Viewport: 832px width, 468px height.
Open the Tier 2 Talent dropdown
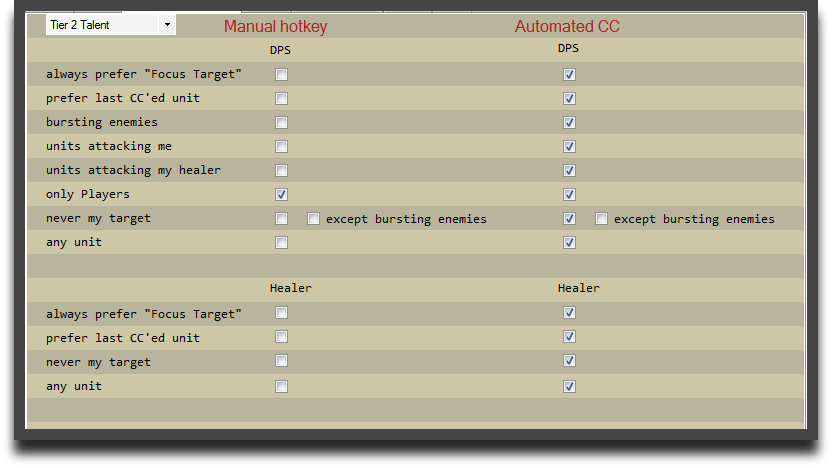coord(111,24)
